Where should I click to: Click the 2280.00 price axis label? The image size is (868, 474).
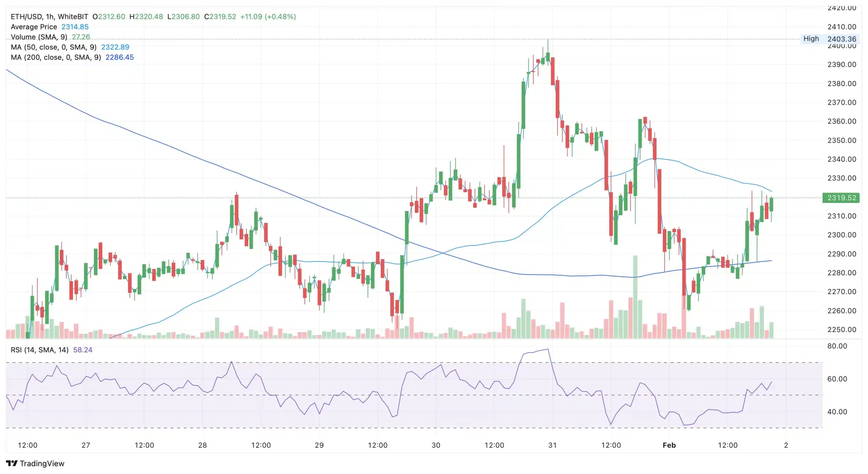[842, 273]
